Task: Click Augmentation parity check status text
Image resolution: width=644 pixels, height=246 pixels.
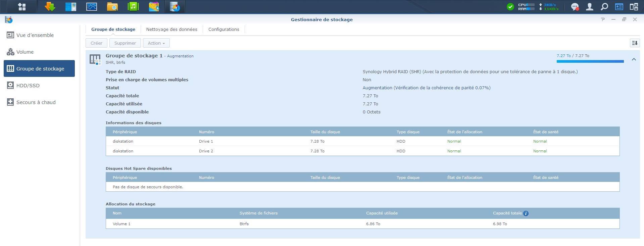Action: coord(427,88)
